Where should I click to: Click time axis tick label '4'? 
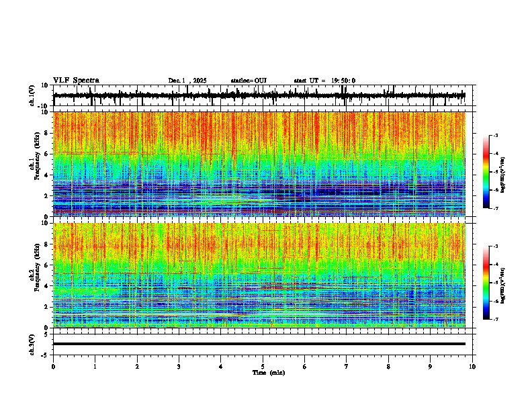(x=221, y=367)
